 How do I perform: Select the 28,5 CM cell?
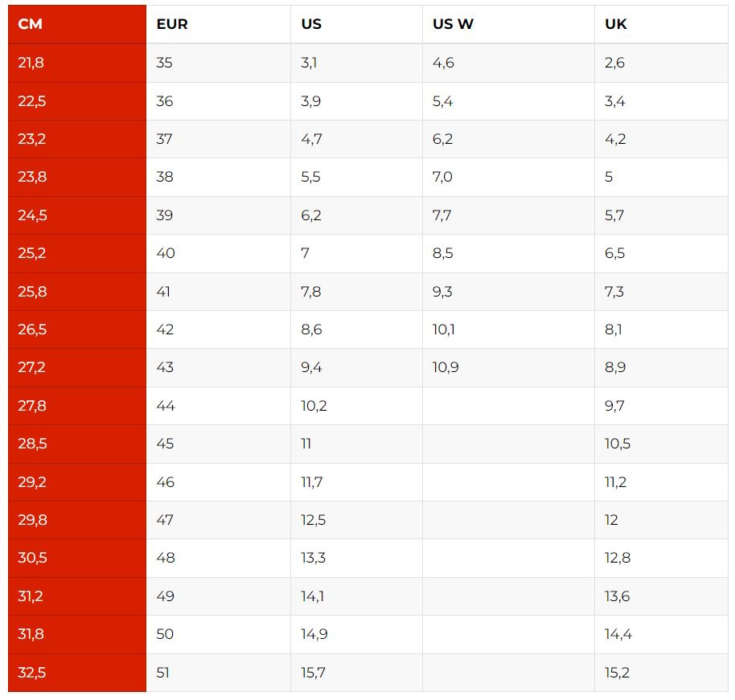tap(77, 444)
